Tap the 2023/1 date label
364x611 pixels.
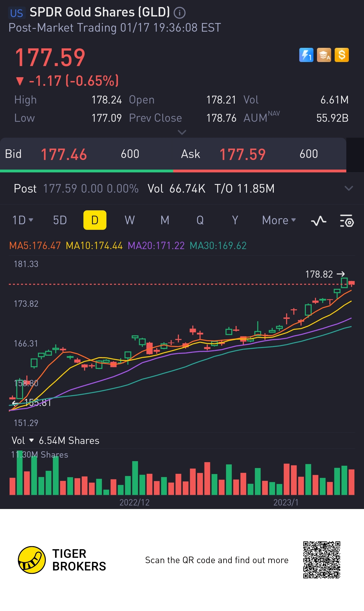(286, 502)
